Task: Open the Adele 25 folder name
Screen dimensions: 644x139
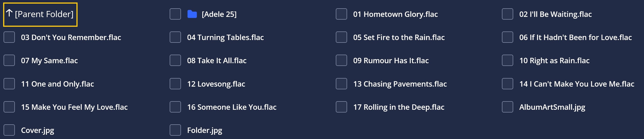Action: (x=219, y=14)
